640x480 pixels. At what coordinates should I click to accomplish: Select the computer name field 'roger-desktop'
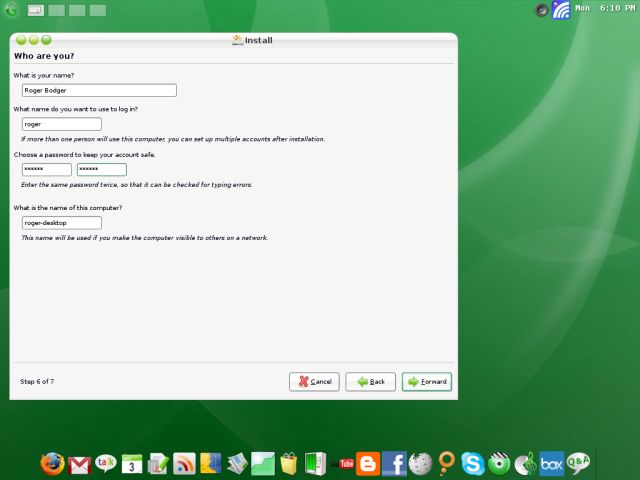(61, 223)
